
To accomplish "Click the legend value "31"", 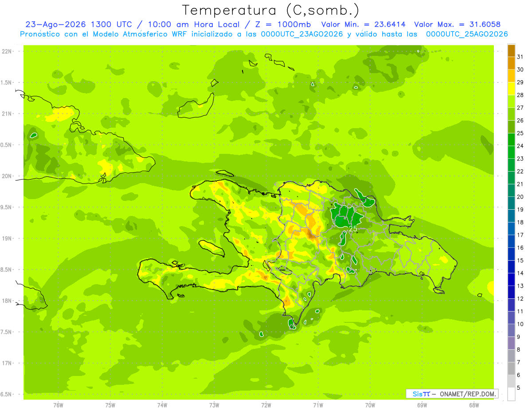I will (x=520, y=57).
